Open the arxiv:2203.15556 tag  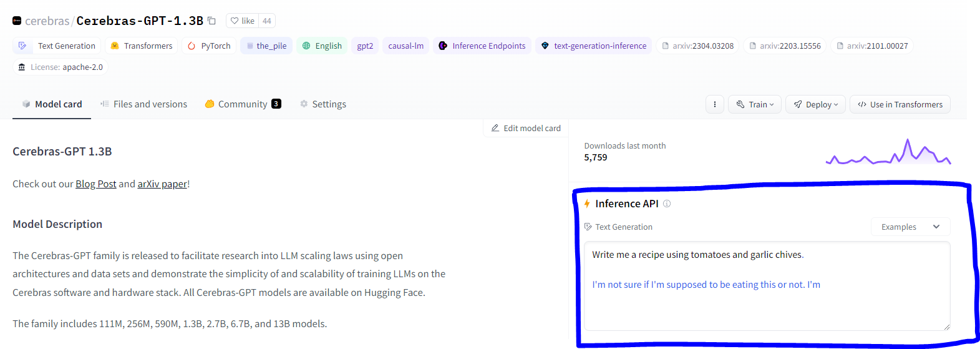tap(785, 46)
